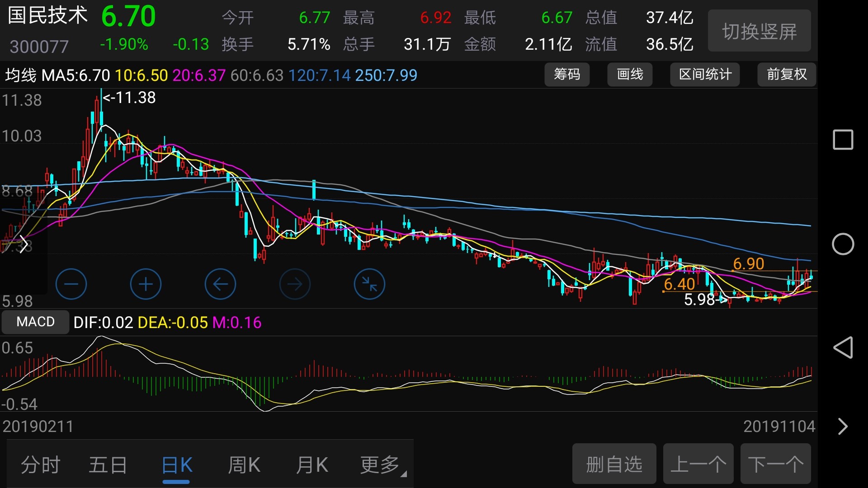Tap the MACD indicator selector button
This screenshot has width=868, height=488.
point(35,322)
